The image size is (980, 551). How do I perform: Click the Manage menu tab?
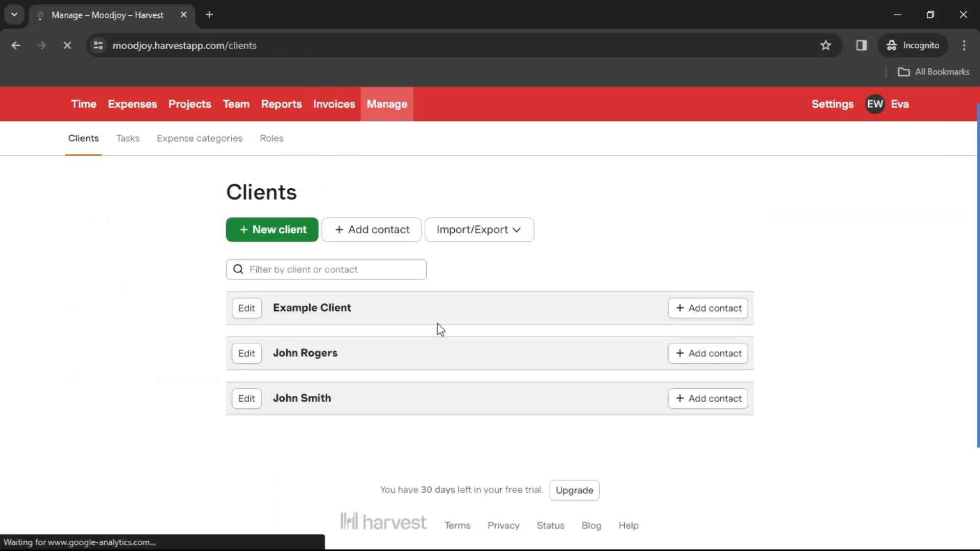click(388, 104)
